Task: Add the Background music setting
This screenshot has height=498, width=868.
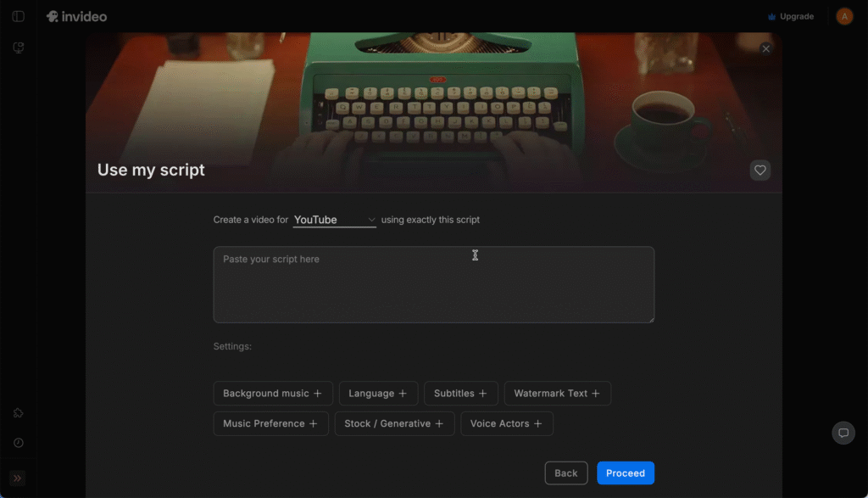Action: point(273,394)
